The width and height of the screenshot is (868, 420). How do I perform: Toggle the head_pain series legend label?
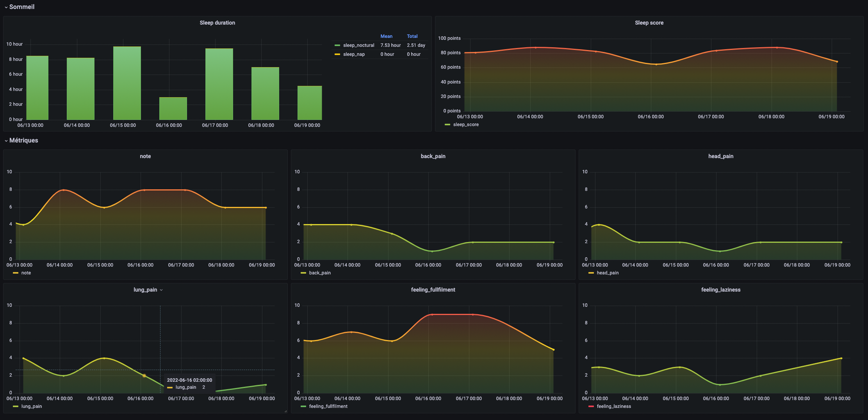608,273
